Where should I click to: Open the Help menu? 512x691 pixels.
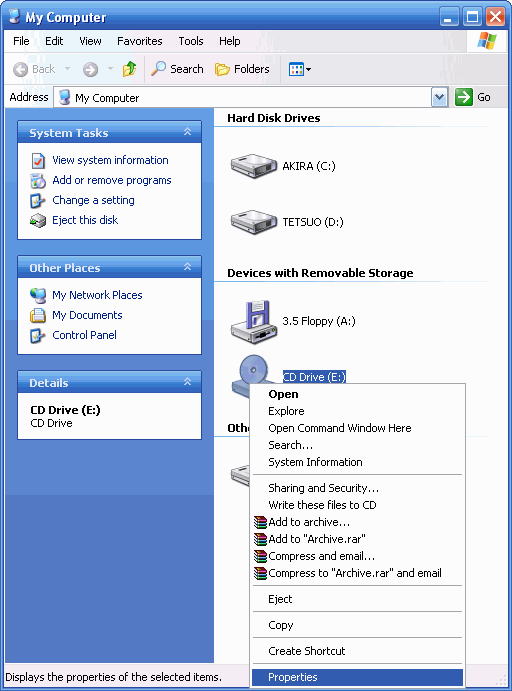tap(230, 41)
